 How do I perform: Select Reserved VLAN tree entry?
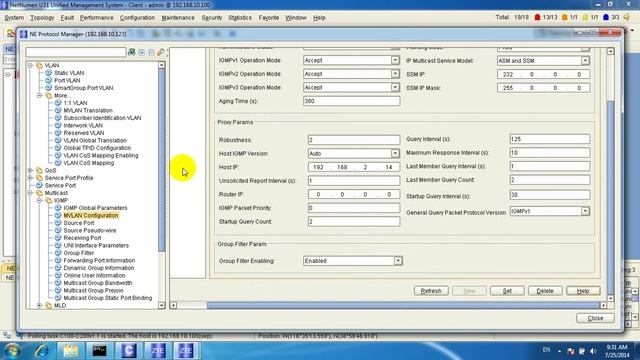[x=84, y=133]
